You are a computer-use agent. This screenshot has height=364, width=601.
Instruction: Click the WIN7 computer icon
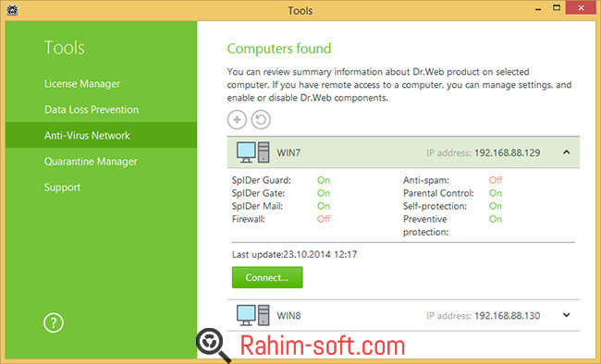(253, 152)
